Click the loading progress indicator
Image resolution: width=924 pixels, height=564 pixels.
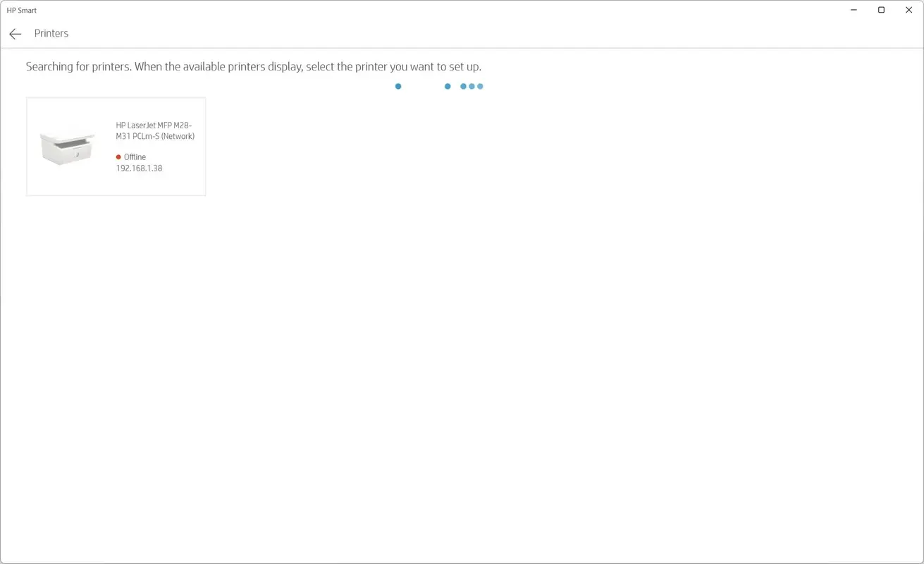pyautogui.click(x=439, y=86)
